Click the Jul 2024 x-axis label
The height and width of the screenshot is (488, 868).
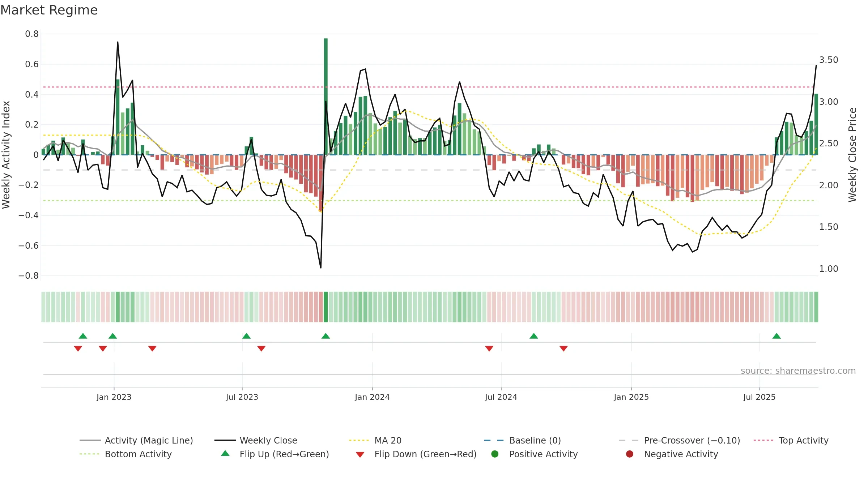[x=501, y=397]
